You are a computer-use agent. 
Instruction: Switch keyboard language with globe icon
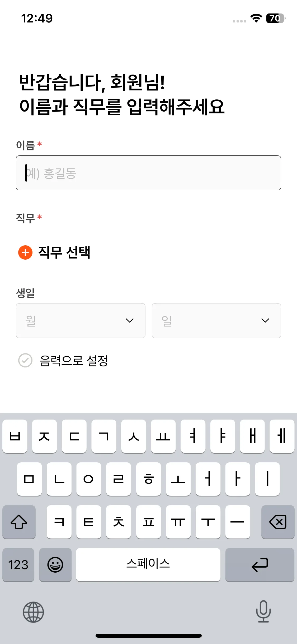click(x=33, y=612)
